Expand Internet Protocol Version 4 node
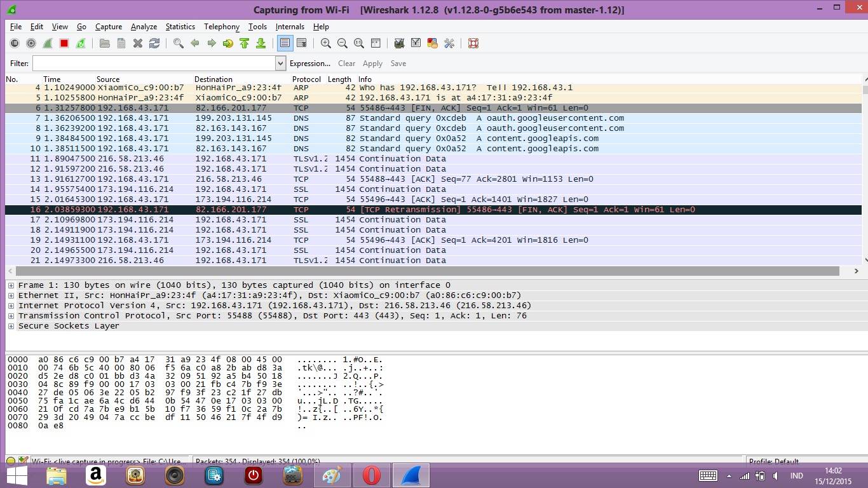The image size is (868, 488). 11,306
